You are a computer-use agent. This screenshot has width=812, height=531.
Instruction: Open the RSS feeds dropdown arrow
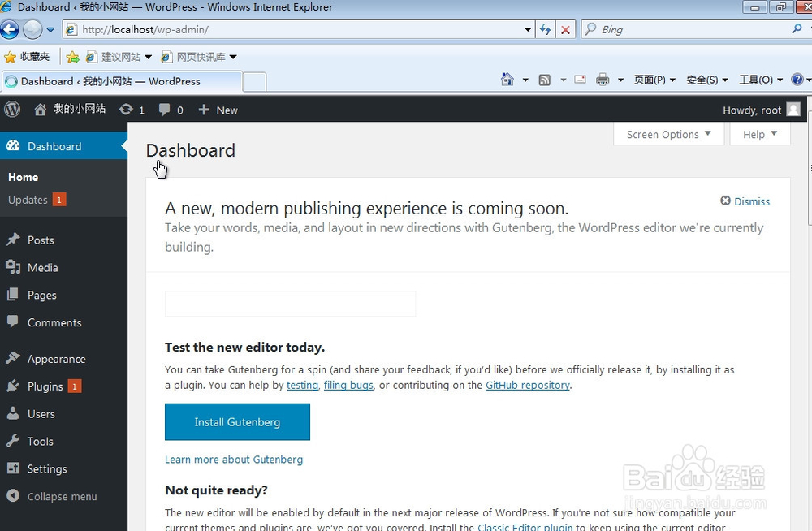pos(563,80)
